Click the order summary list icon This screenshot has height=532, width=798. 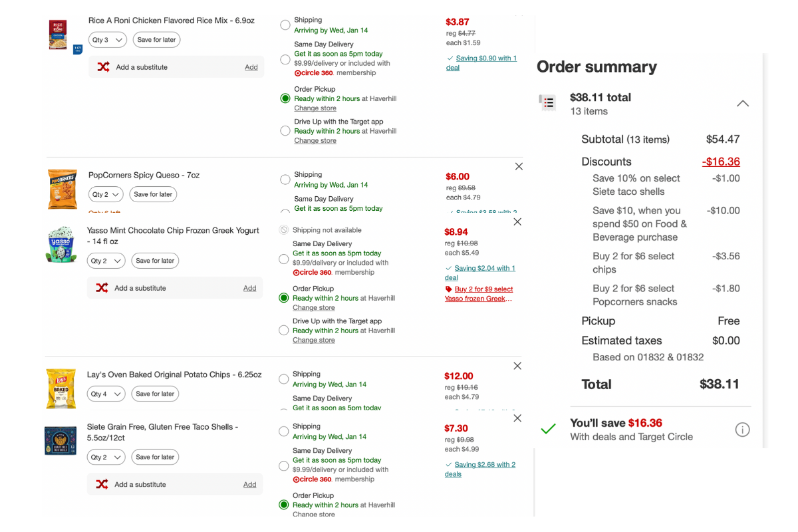(x=548, y=102)
